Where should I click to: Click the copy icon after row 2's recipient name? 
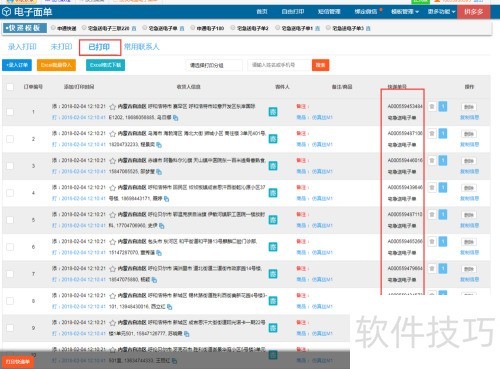(x=159, y=145)
